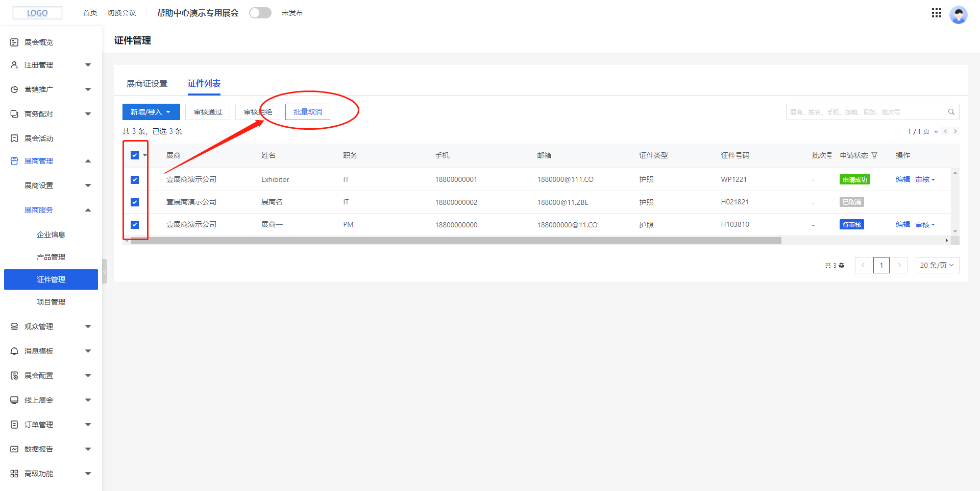Uncheck the select-all header checkbox

(x=135, y=155)
